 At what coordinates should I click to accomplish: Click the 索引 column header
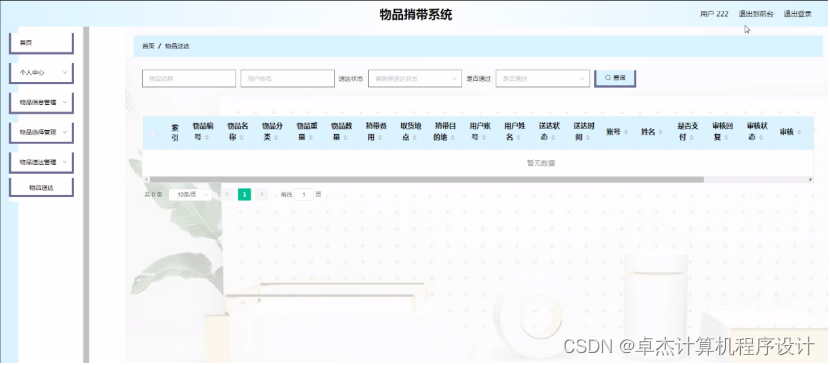(175, 133)
